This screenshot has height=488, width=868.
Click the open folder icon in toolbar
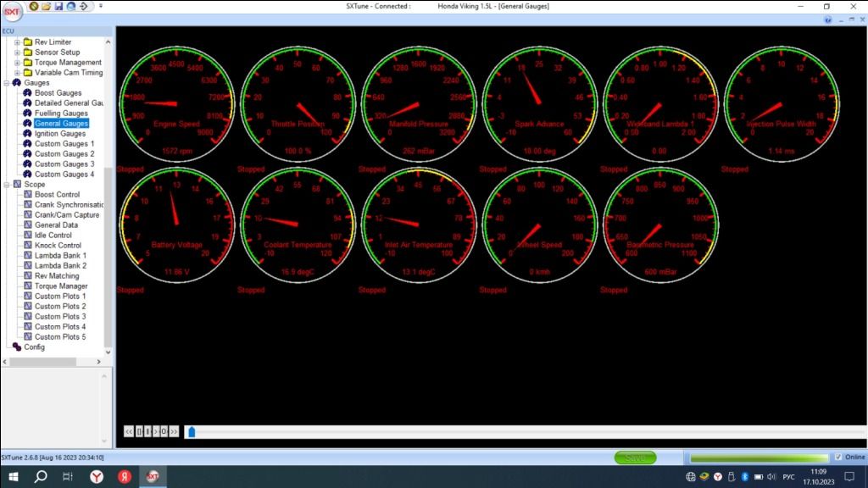point(46,6)
